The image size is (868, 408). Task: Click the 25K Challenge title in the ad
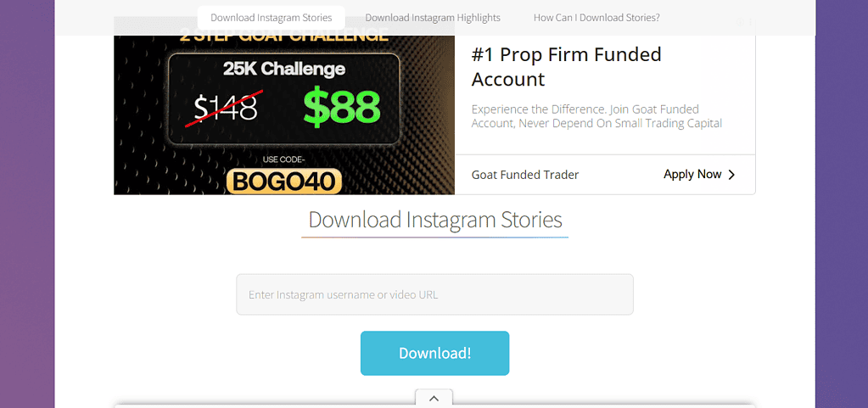click(283, 69)
